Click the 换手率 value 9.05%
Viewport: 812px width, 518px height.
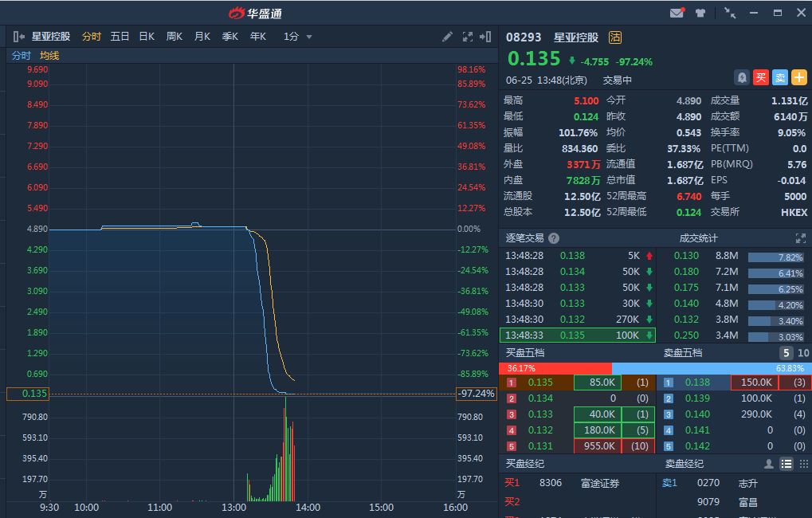pyautogui.click(x=791, y=132)
